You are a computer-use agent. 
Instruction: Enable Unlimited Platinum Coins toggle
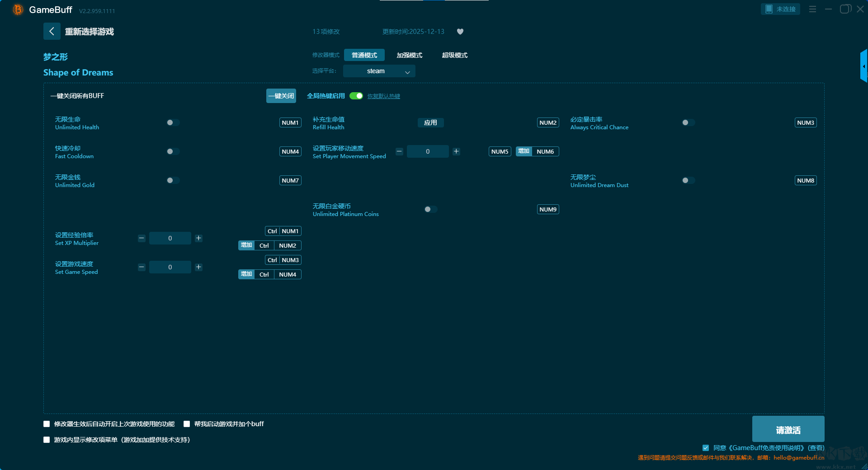[430, 209]
